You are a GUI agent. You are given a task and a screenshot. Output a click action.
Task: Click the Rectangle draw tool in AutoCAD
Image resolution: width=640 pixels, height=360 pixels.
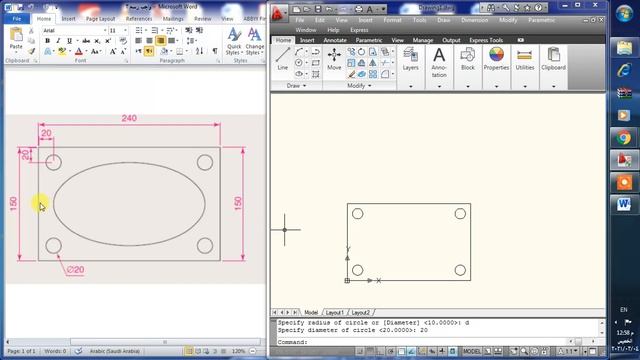point(316,63)
